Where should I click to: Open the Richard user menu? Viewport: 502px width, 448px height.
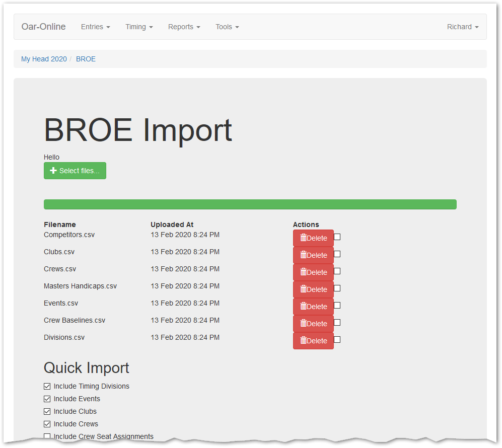462,27
